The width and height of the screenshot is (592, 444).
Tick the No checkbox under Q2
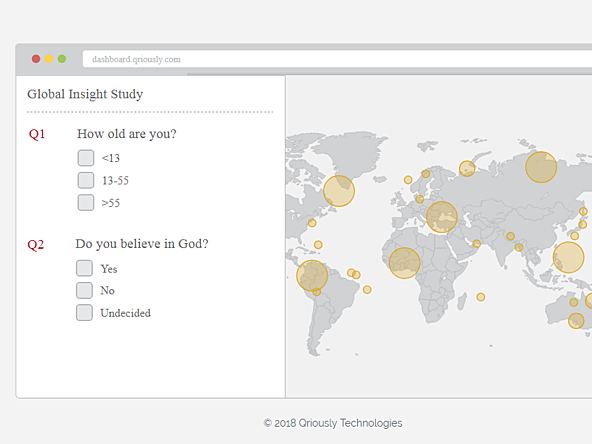[x=84, y=290]
